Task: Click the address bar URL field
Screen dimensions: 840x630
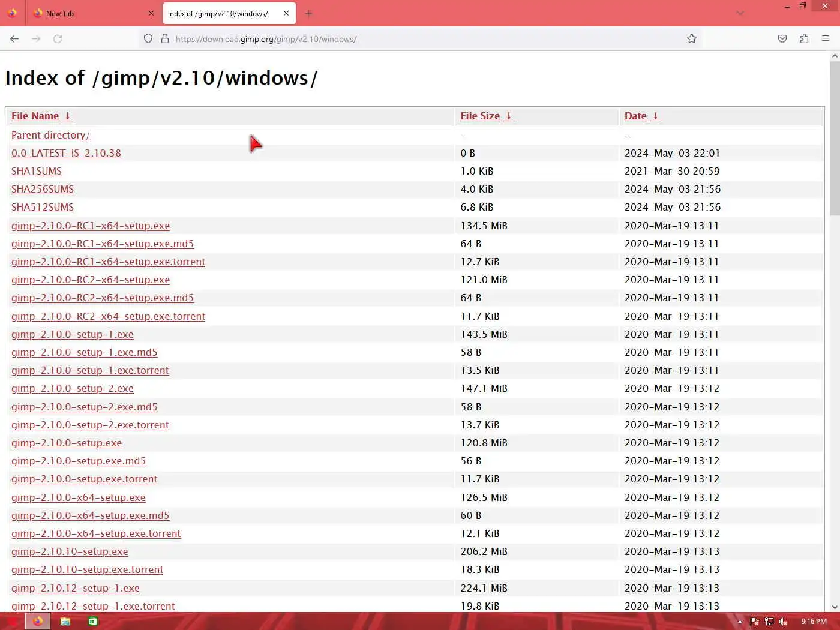Action: 420,39
